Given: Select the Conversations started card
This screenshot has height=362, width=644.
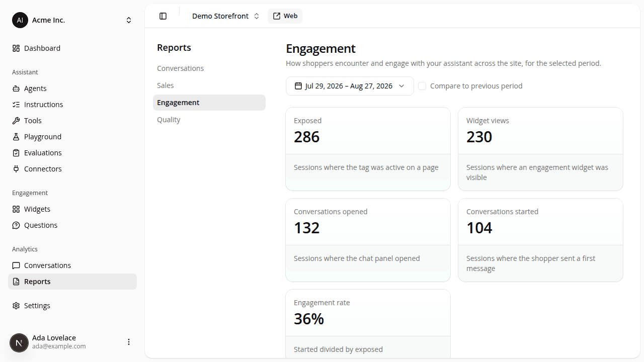Looking at the screenshot, I should click(540, 240).
